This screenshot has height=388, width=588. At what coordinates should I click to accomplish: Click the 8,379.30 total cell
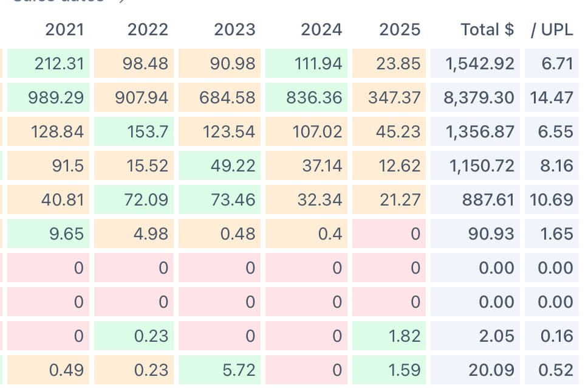479,97
